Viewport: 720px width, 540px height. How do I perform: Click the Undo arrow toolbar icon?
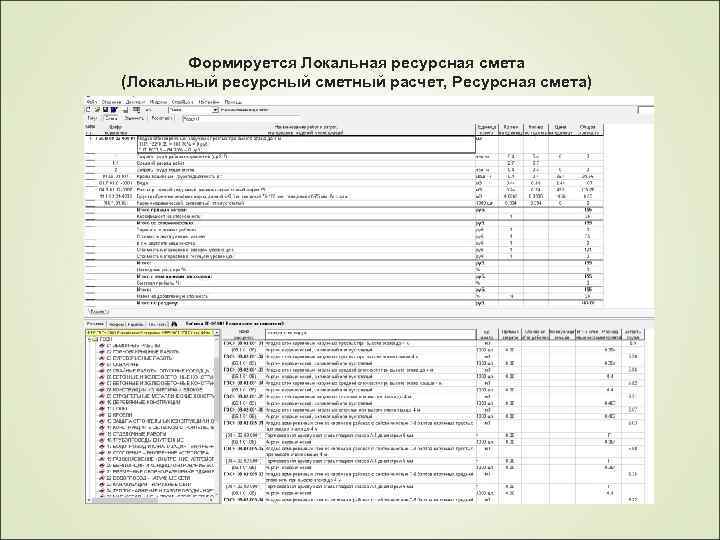148,110
